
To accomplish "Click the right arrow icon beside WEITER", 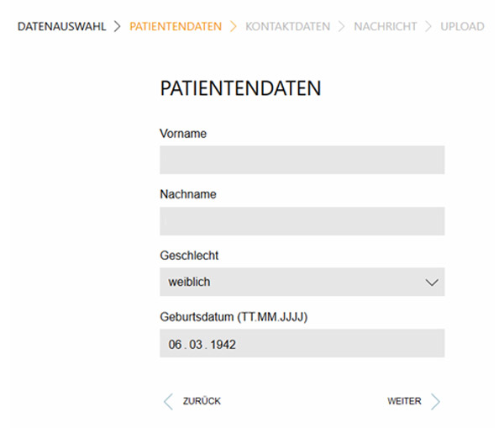I will click(435, 401).
